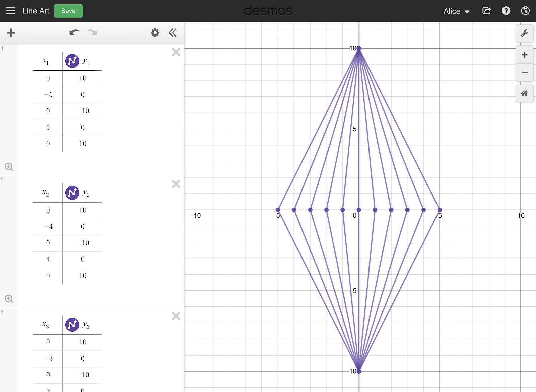
Task: Click the Save button
Action: click(68, 11)
